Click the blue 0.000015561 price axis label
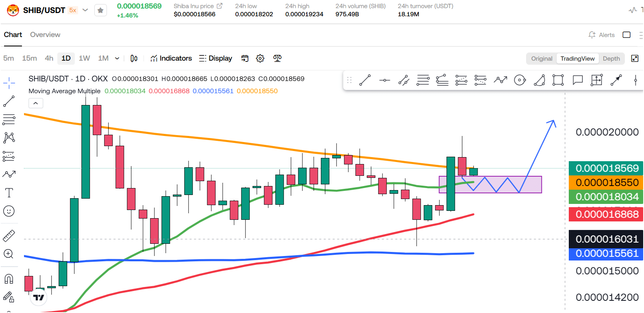The width and height of the screenshot is (644, 313). pos(607,253)
